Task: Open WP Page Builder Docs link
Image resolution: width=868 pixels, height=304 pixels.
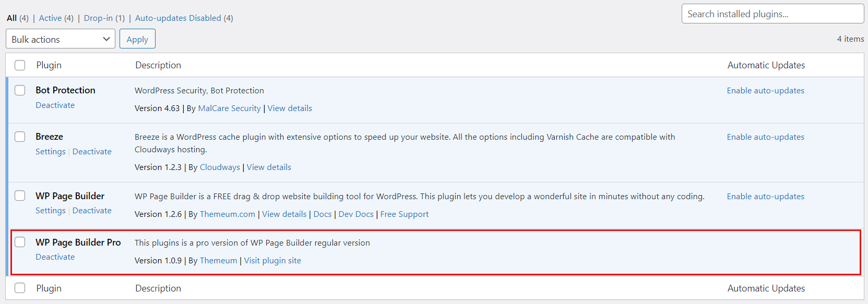Action: click(x=323, y=214)
